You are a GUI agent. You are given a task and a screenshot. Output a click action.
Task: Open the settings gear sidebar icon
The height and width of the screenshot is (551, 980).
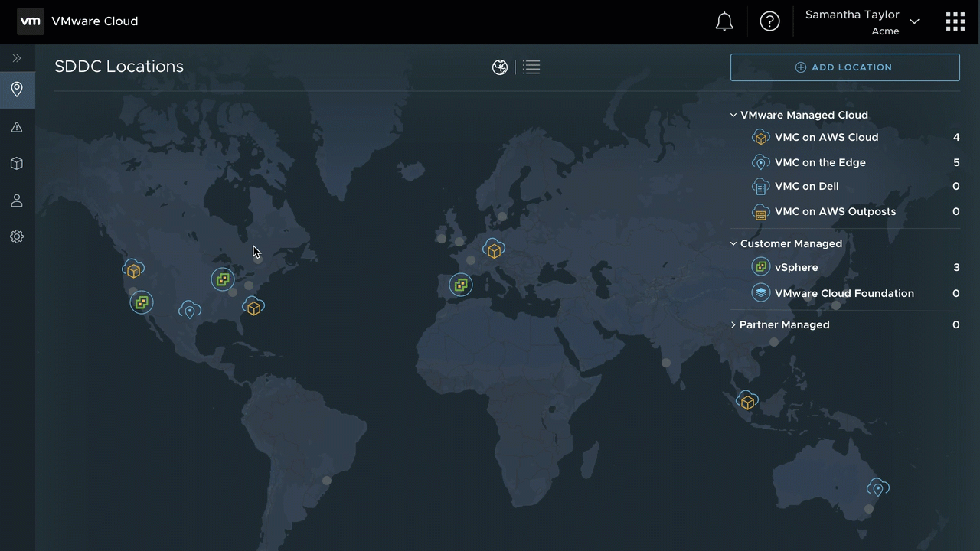point(17,236)
